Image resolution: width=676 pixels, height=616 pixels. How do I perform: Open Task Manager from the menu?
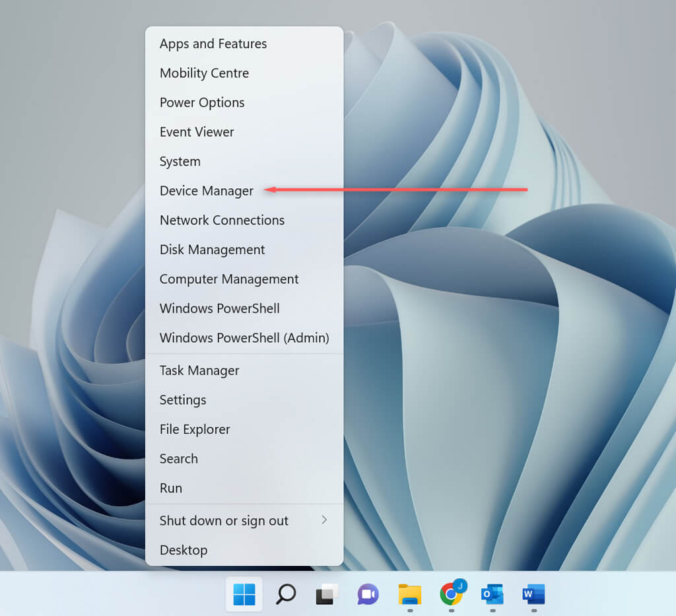pyautogui.click(x=199, y=370)
